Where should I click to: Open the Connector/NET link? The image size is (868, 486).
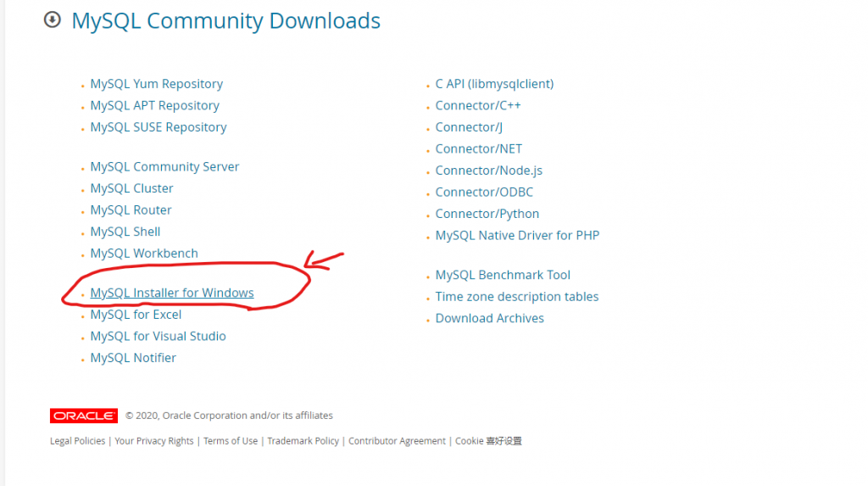[x=478, y=148]
